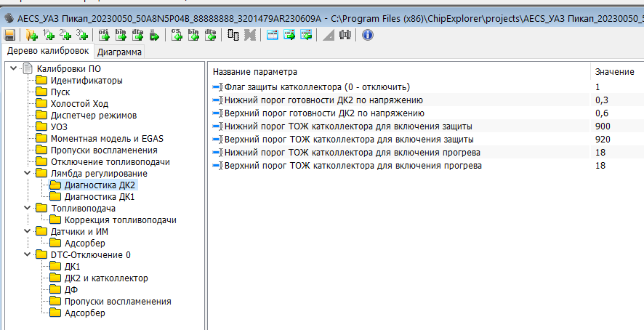Screen dimensions: 644x330
Task: Click the '3+' add toolbar icon
Action: 83,34
